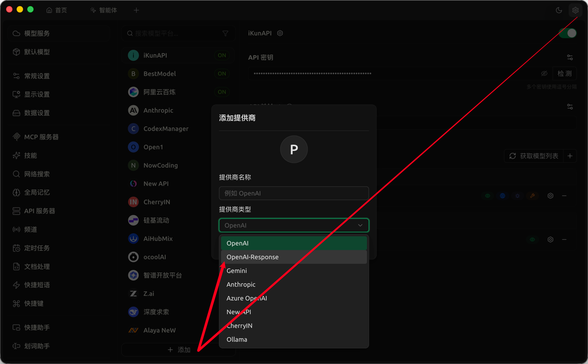Open API 密钥 options icon
This screenshot has height=364, width=588.
pyautogui.click(x=570, y=58)
